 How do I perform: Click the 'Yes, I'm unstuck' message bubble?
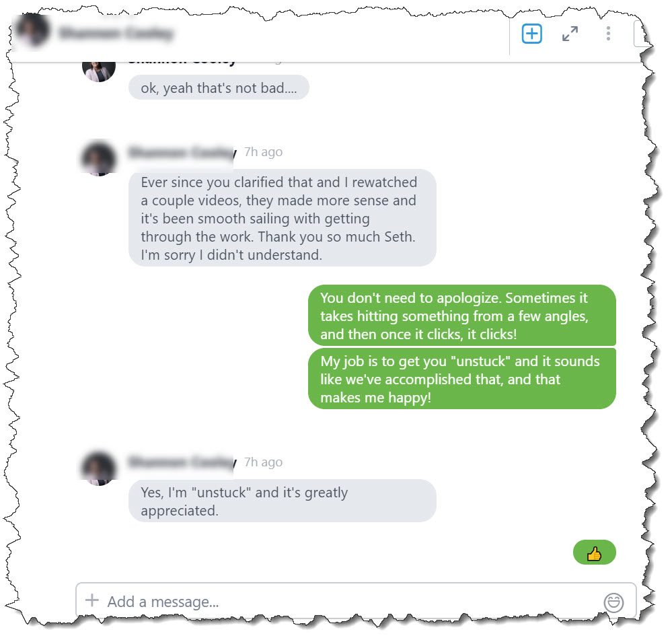(x=282, y=501)
